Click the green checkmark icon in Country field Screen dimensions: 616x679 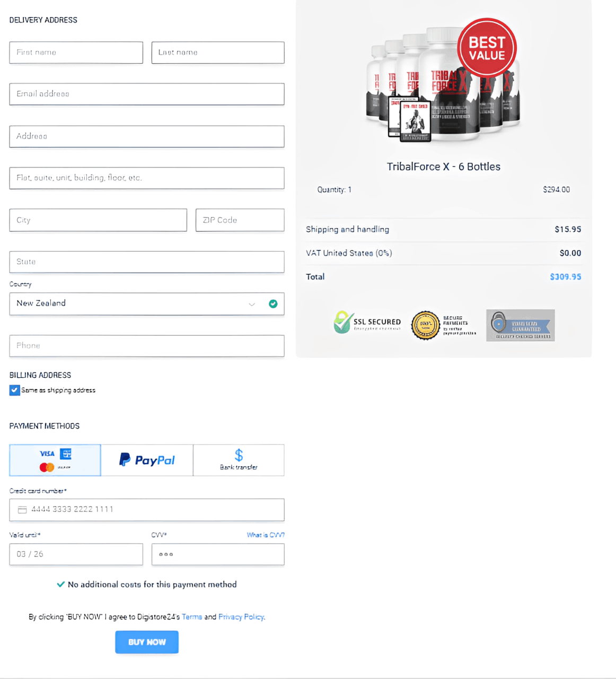pos(273,304)
